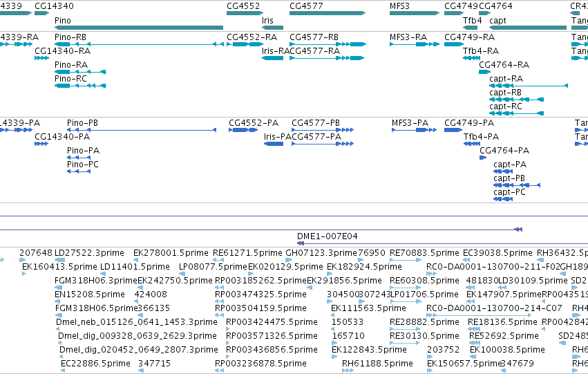Click the MFS3-PA protein label
Image resolution: width=588 pixels, height=374 pixels.
coord(410,122)
